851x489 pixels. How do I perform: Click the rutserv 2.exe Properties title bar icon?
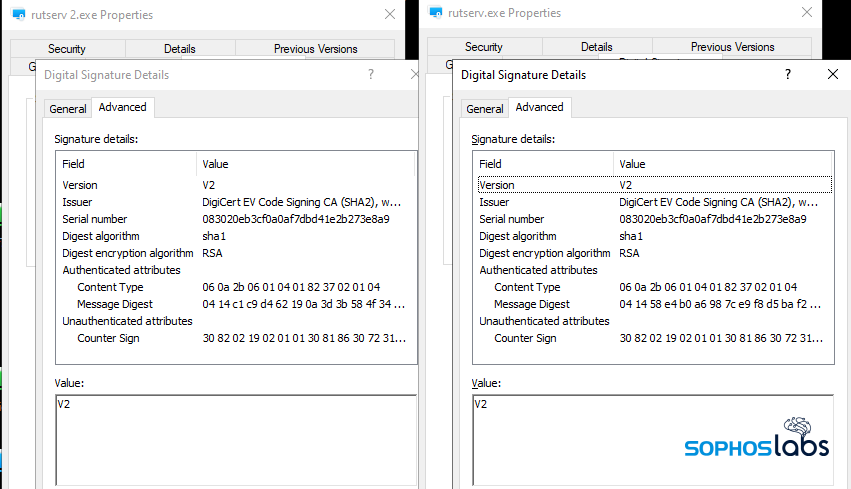[x=19, y=14]
